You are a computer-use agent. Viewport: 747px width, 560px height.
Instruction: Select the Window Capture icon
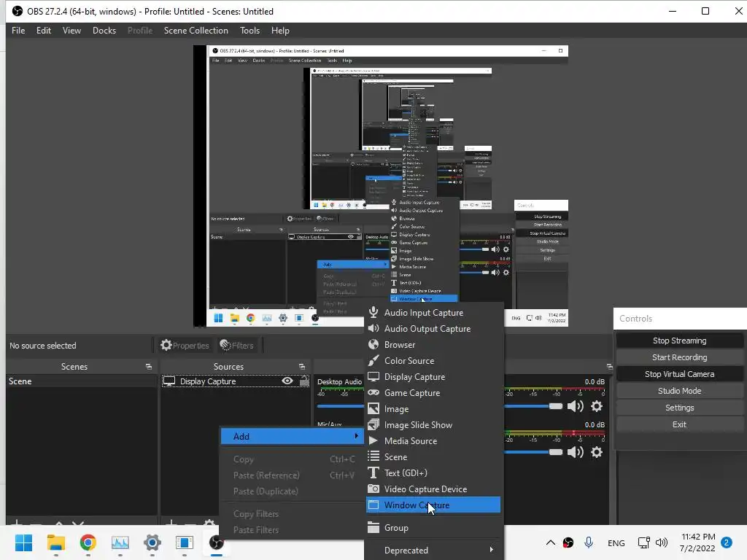(x=373, y=505)
